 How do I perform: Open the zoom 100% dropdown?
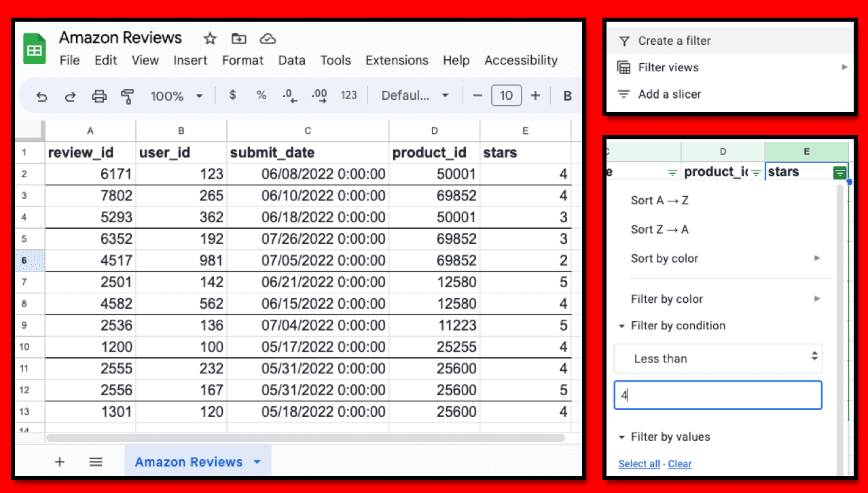(176, 96)
